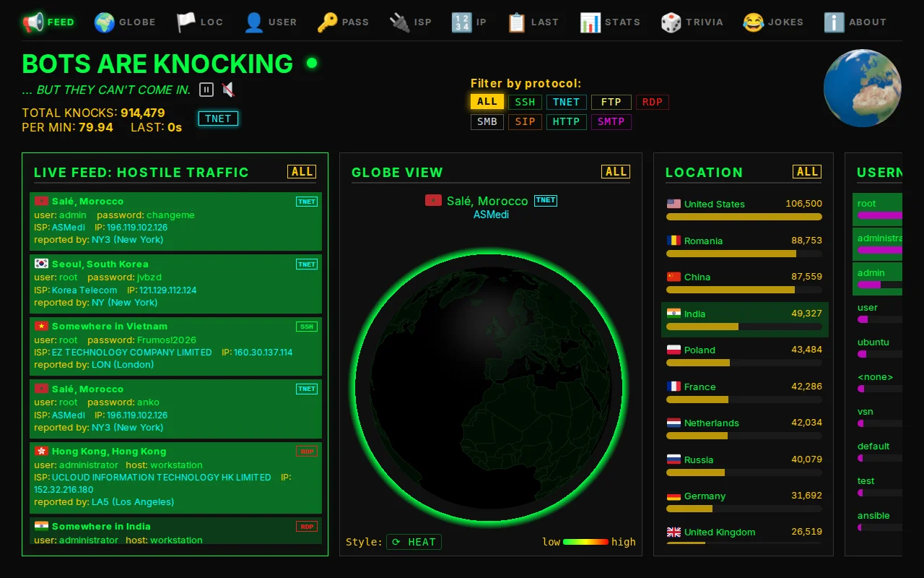The height and width of the screenshot is (578, 924).
Task: Toggle the muted speaker sound icon
Action: (x=228, y=90)
